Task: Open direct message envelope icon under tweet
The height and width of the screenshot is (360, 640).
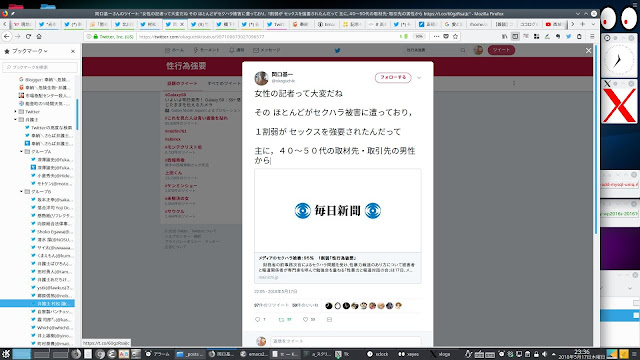Action: pos(329,320)
